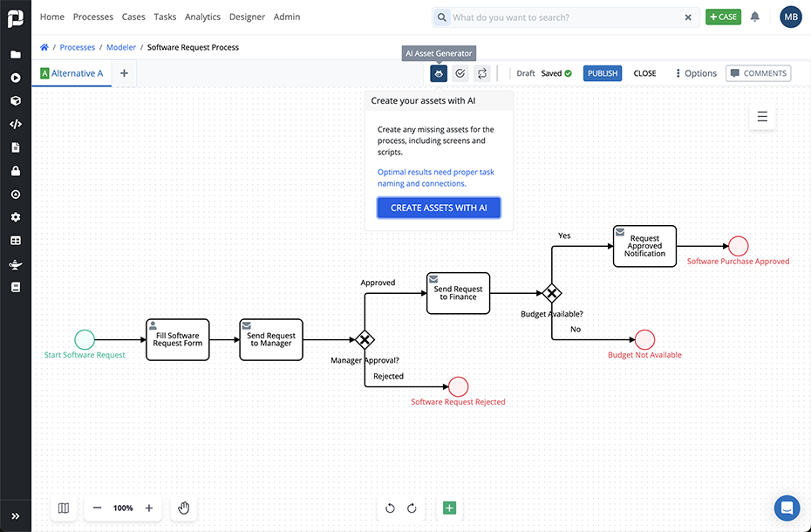Viewport: 811px width, 532px height.
Task: Open the AI Asset Generator toolbar icon
Action: tap(438, 73)
